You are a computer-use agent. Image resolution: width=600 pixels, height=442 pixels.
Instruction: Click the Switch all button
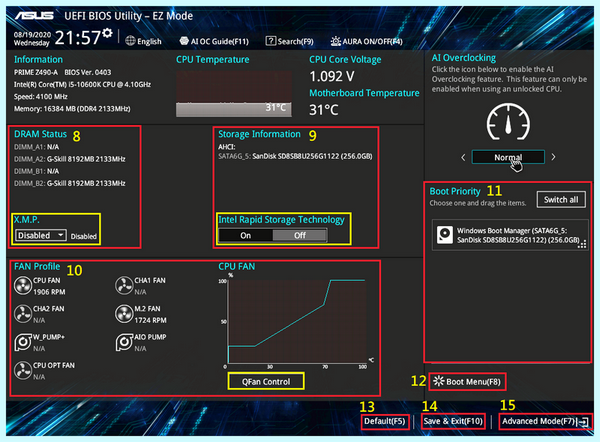click(561, 199)
